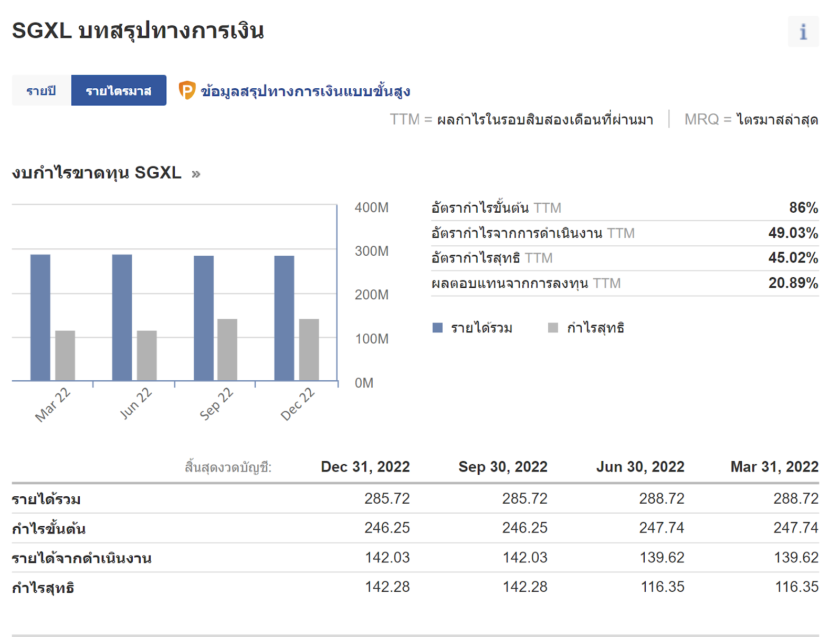Image resolution: width=840 pixels, height=637 pixels.
Task: Select the รายไตรมาส tab
Action: tap(119, 90)
